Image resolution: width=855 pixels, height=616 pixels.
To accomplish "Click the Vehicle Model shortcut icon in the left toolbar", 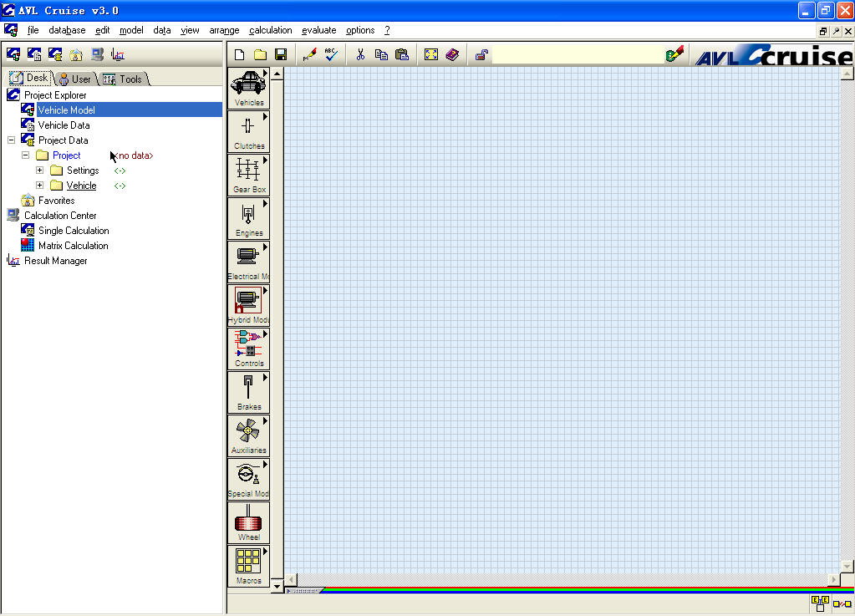I will point(13,54).
